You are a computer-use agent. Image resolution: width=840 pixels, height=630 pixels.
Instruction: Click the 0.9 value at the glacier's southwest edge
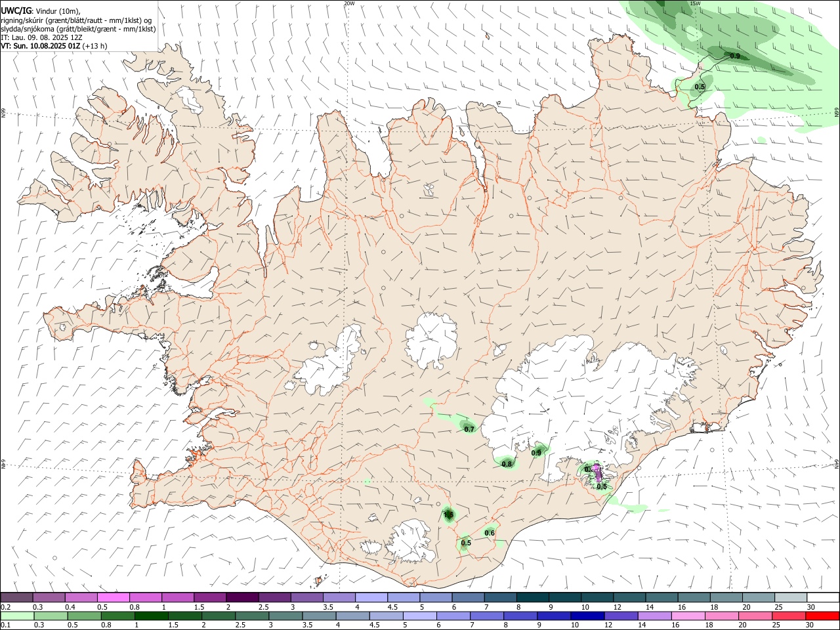point(536,453)
